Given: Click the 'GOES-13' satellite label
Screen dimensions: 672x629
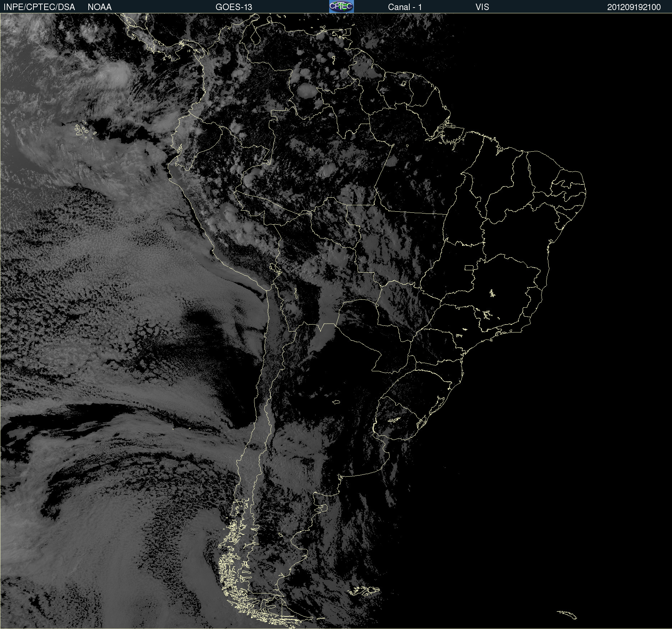Looking at the screenshot, I should (x=234, y=7).
